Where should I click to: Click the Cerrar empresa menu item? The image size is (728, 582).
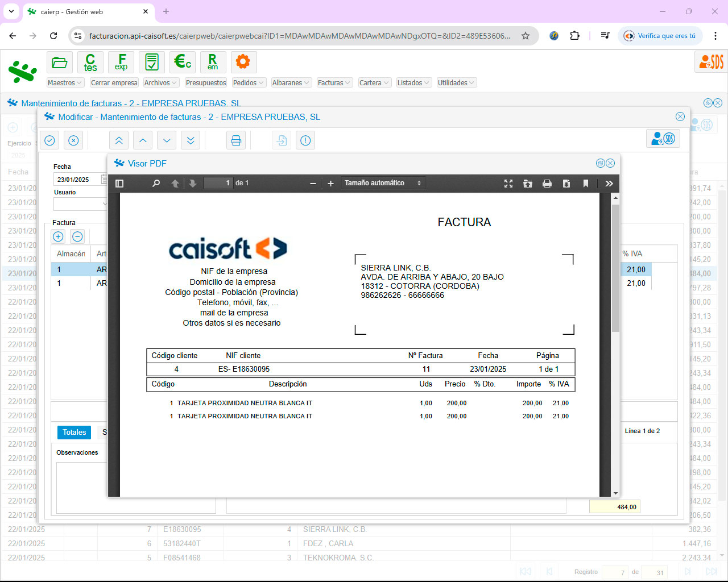pyautogui.click(x=114, y=83)
